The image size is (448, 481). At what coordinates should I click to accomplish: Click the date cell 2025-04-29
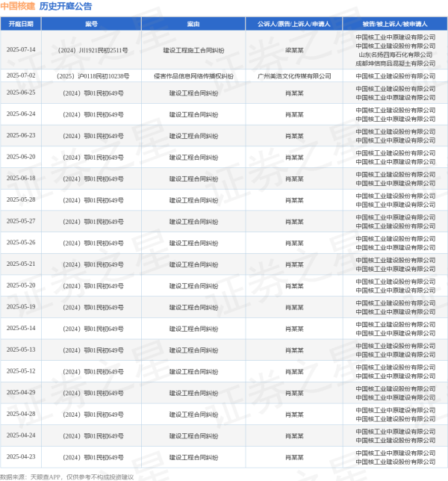coord(21,393)
